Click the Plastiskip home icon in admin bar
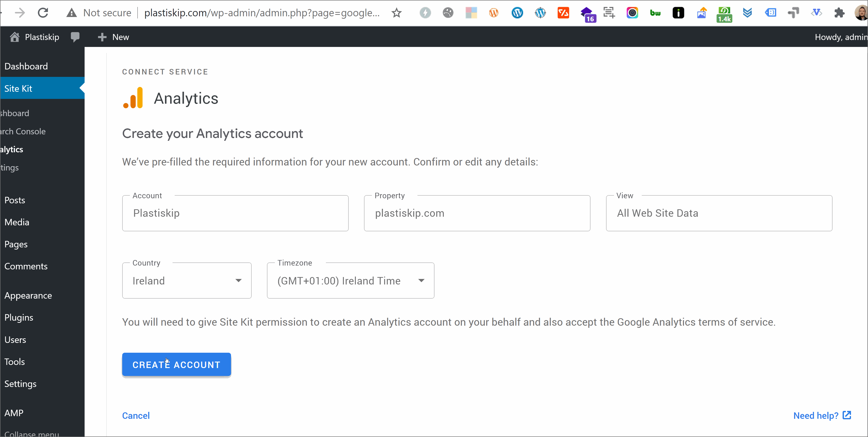The image size is (868, 437). 14,37
